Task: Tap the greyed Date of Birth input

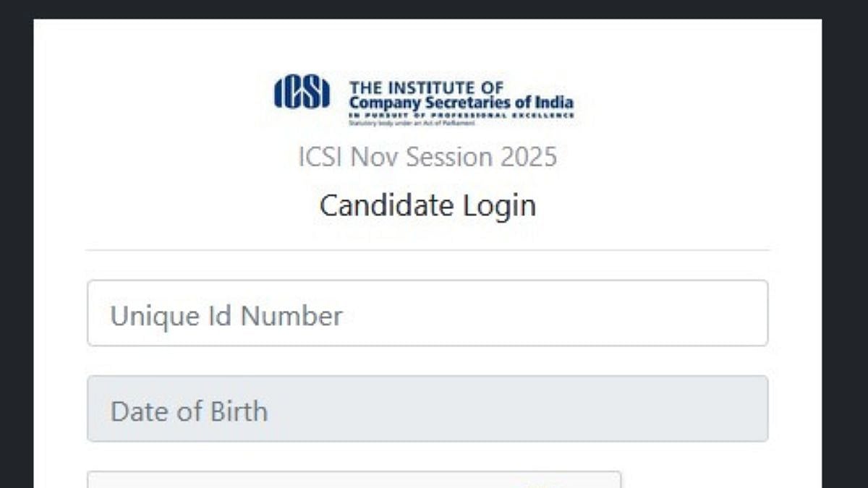Action: tap(427, 409)
